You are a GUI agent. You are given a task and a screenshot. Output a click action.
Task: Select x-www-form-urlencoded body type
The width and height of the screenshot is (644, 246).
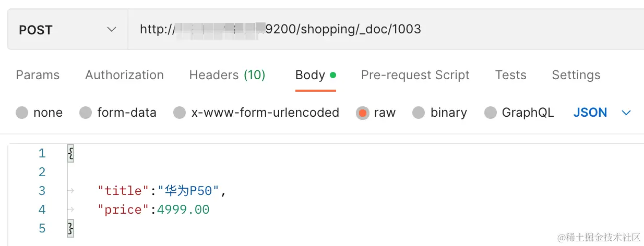tap(180, 113)
